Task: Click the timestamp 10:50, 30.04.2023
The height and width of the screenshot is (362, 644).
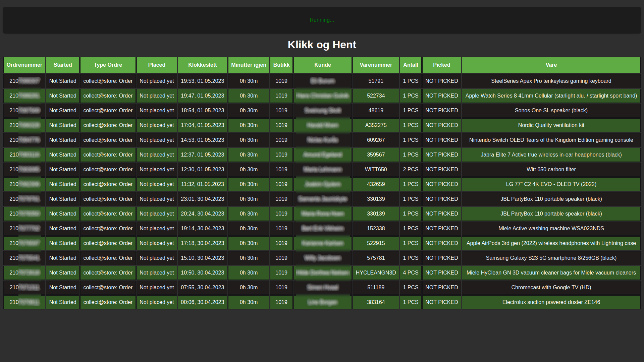Action: pos(203,273)
